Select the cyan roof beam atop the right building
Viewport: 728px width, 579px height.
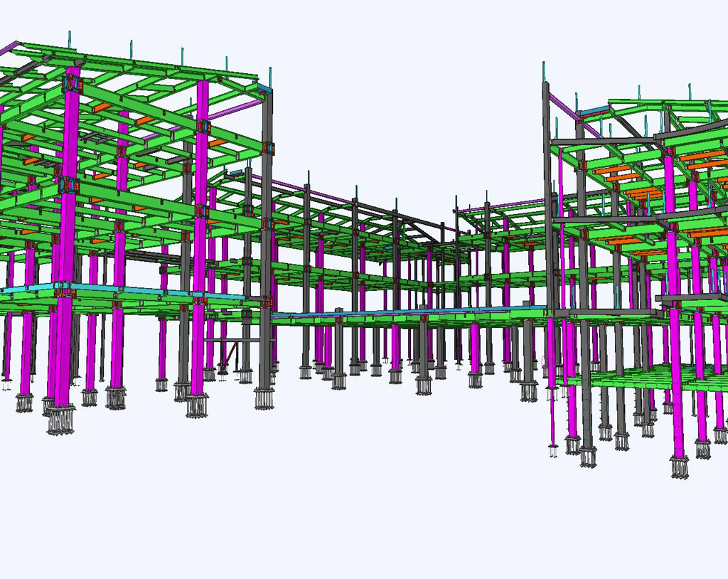click(594, 111)
